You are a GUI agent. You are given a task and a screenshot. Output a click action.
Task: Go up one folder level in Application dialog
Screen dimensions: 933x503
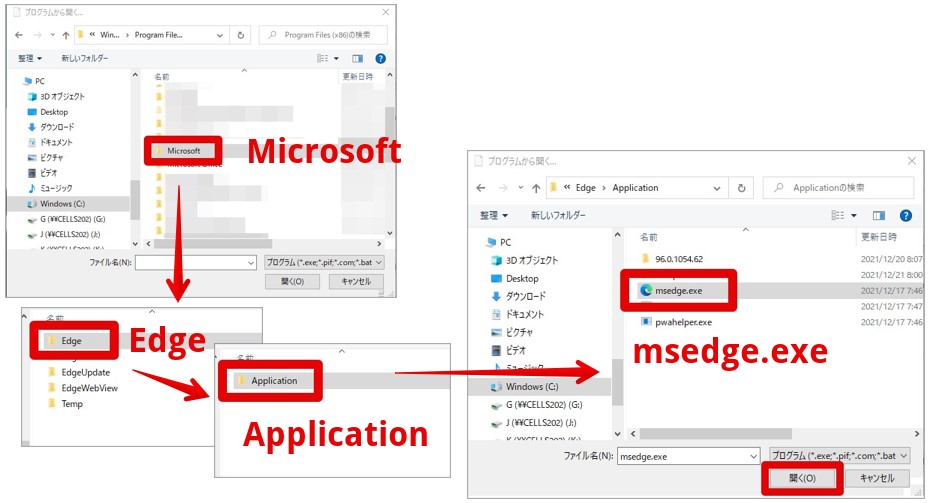pyautogui.click(x=536, y=188)
